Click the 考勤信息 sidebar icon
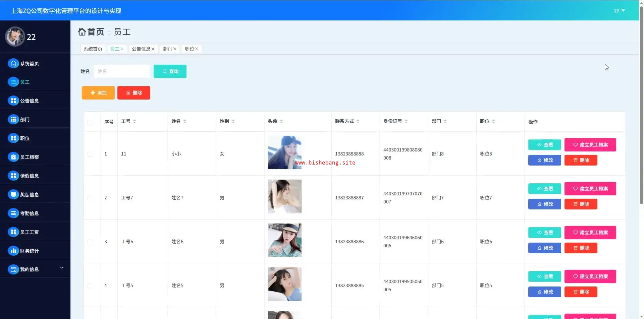The width and height of the screenshot is (644, 319). [13, 213]
